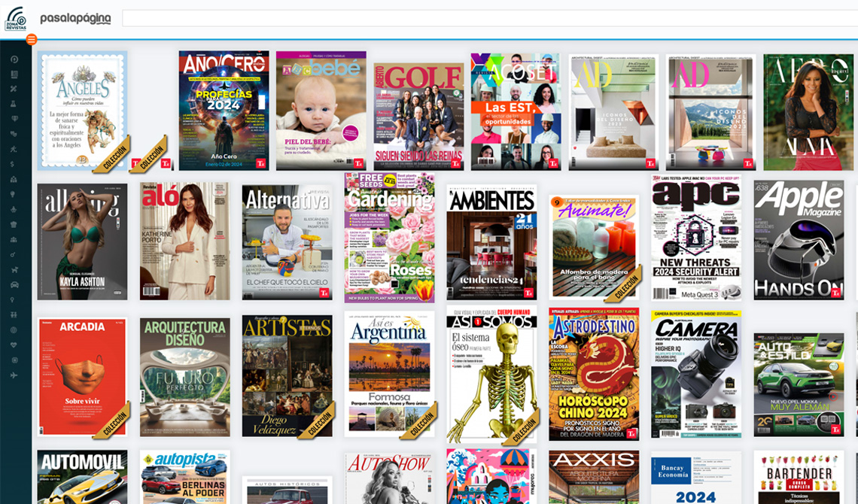Viewport: 858px width, 504px height.
Task: Select the chef hat cooking icon
Action: coord(14,225)
